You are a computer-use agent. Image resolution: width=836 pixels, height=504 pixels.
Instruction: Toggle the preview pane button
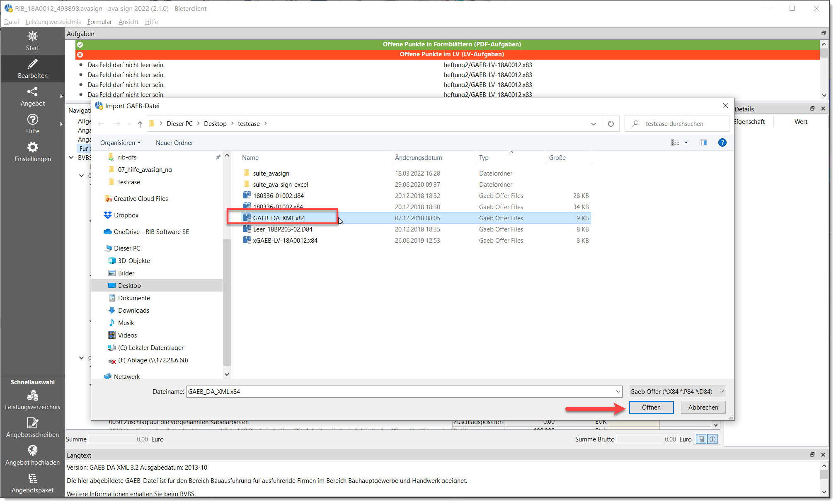coord(703,142)
